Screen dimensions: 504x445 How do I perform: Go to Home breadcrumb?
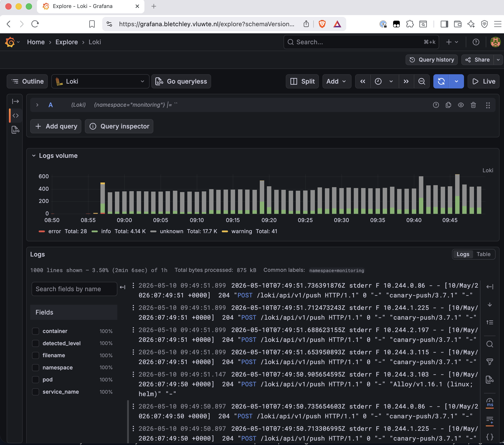pos(36,42)
